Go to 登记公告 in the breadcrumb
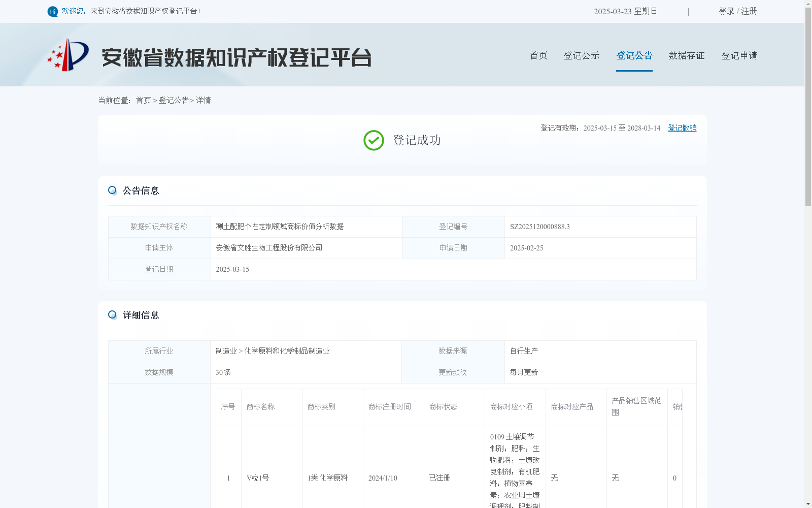The image size is (812, 508). [x=174, y=101]
